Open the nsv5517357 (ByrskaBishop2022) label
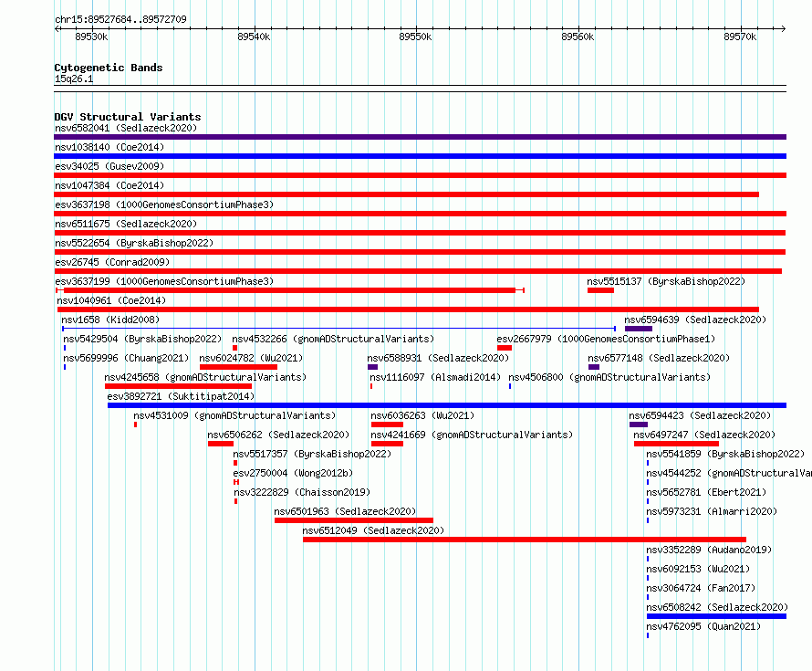Screen dimensions: 812x671 point(312,454)
